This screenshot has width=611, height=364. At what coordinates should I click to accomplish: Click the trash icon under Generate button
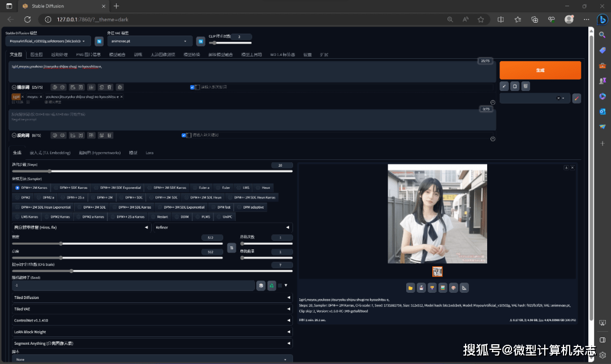pos(526,86)
